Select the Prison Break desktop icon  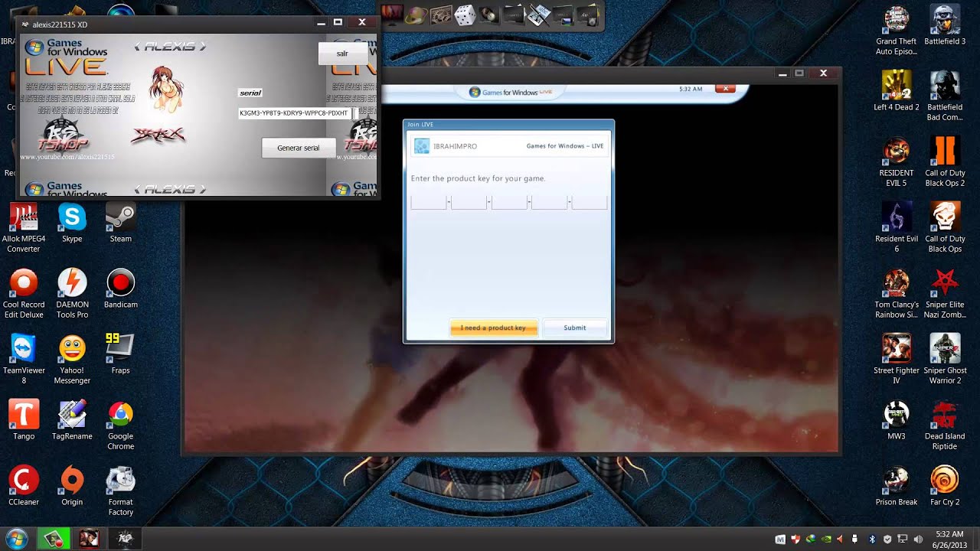[x=897, y=481]
